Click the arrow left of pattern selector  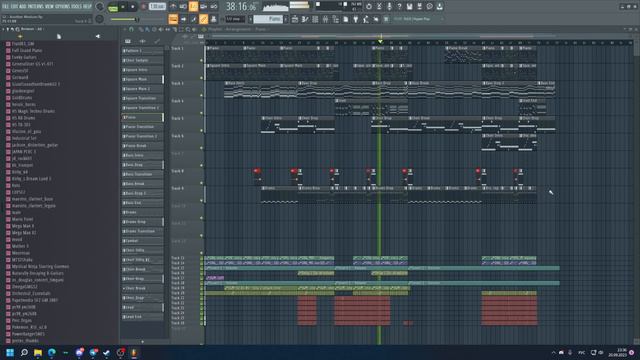click(x=250, y=19)
